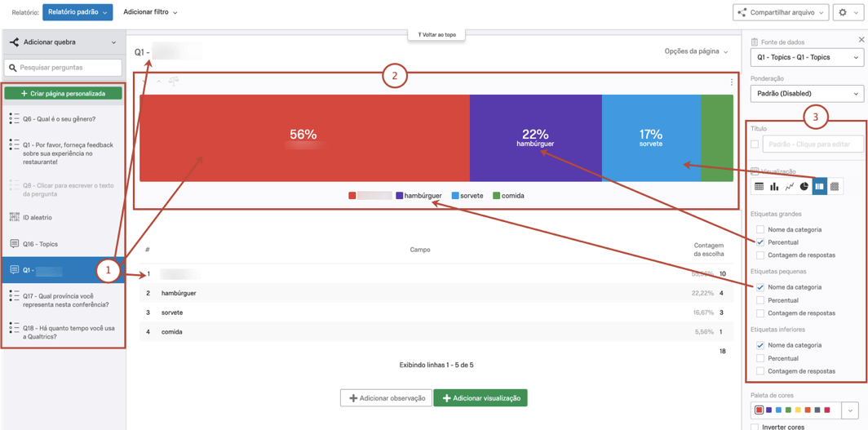
Task: Check Percentual under Etiquetas pequenas
Action: [x=760, y=300]
